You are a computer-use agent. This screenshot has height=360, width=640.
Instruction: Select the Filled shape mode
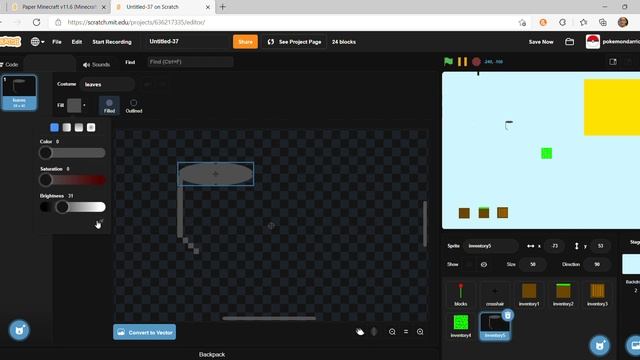(109, 105)
